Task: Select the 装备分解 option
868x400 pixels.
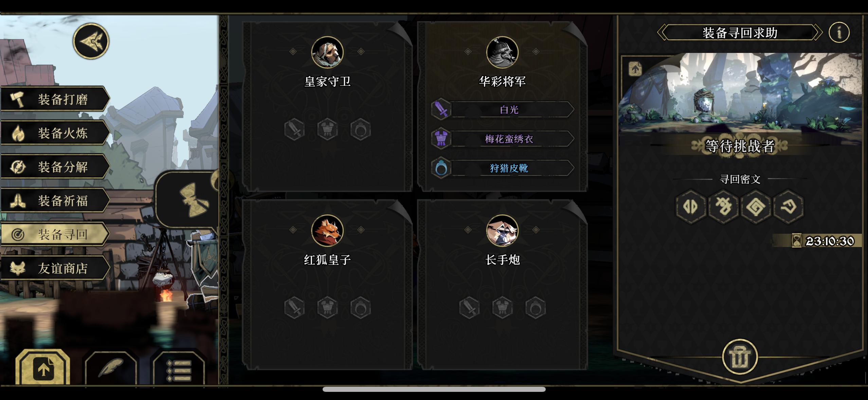Action: coord(55,167)
